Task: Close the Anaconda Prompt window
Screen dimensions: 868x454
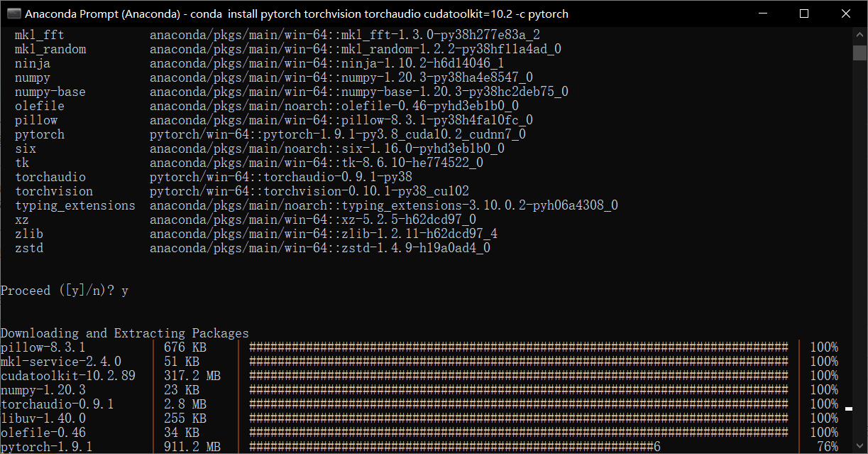Action: coord(845,13)
